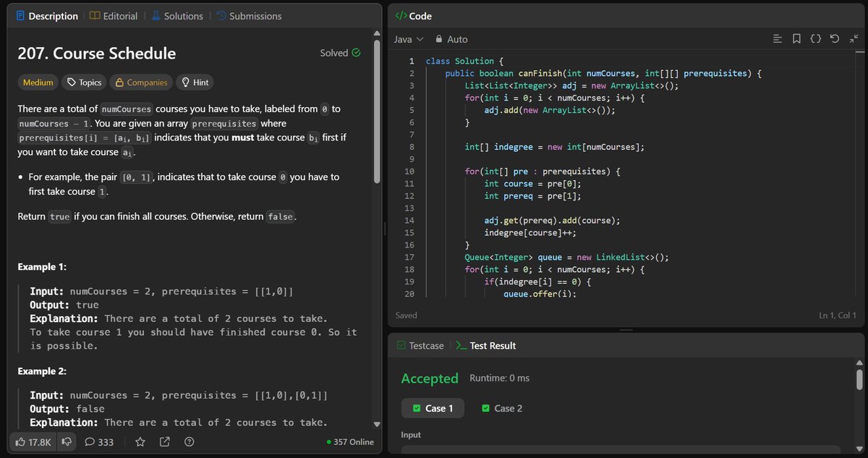Image resolution: width=868 pixels, height=458 pixels.
Task: Click the 207. Course Schedule title
Action: pos(97,54)
